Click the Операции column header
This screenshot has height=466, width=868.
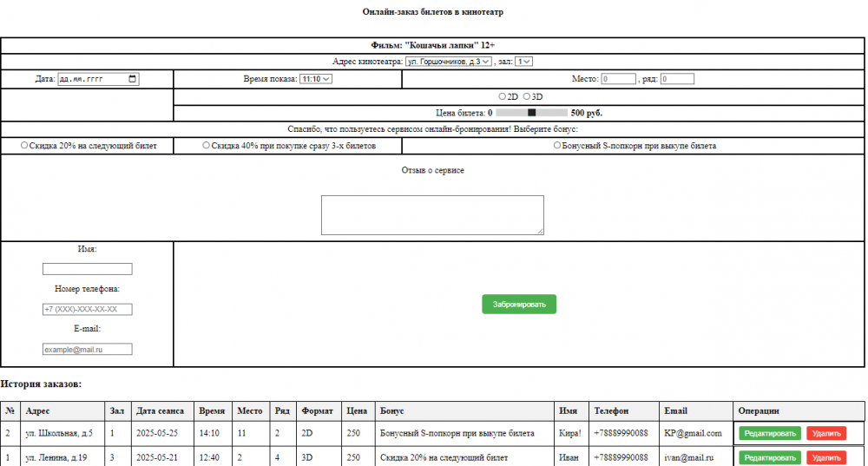click(799, 410)
